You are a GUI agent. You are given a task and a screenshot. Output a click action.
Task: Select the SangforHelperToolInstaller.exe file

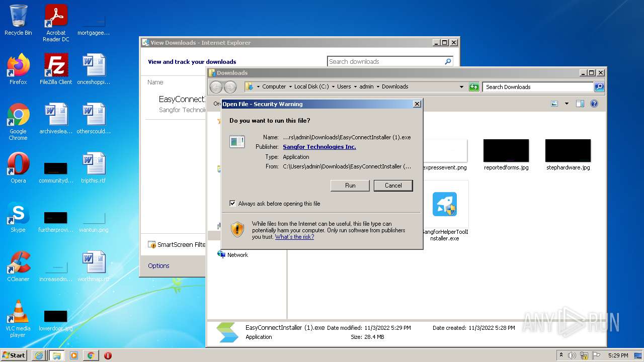[x=445, y=211]
